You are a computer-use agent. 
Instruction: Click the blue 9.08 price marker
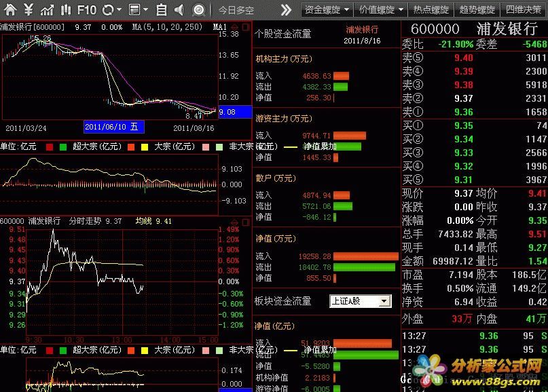click(235, 112)
